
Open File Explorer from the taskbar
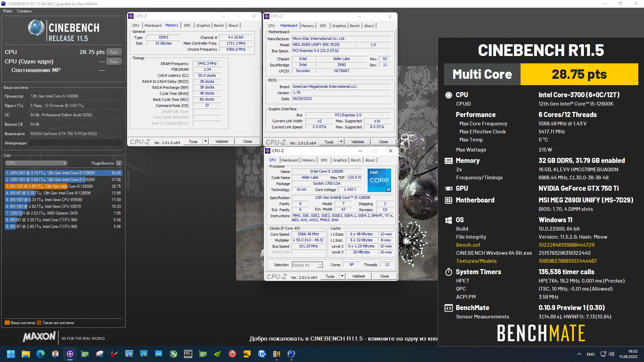(26, 354)
